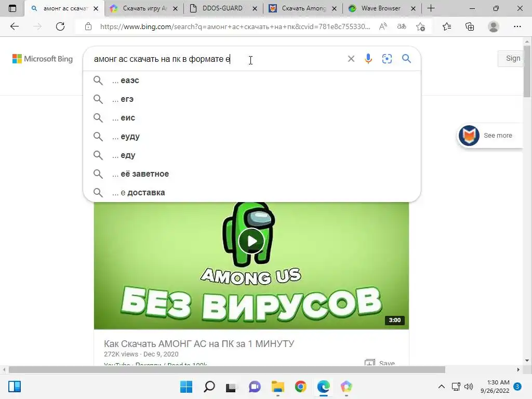The width and height of the screenshot is (532, 399).
Task: Add this page to favorites with the star icon
Action: (x=421, y=26)
